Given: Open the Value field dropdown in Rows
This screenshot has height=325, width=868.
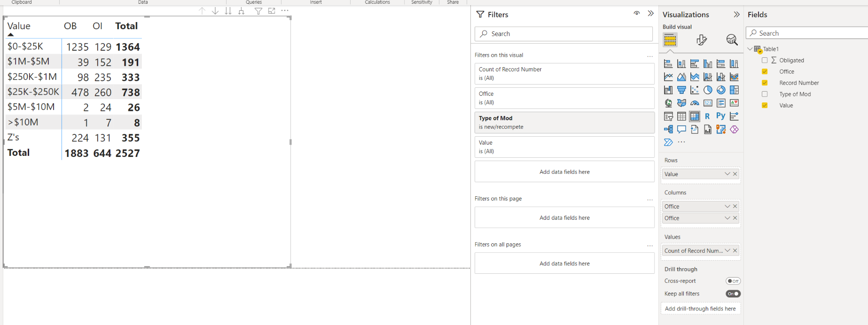Looking at the screenshot, I should 727,174.
